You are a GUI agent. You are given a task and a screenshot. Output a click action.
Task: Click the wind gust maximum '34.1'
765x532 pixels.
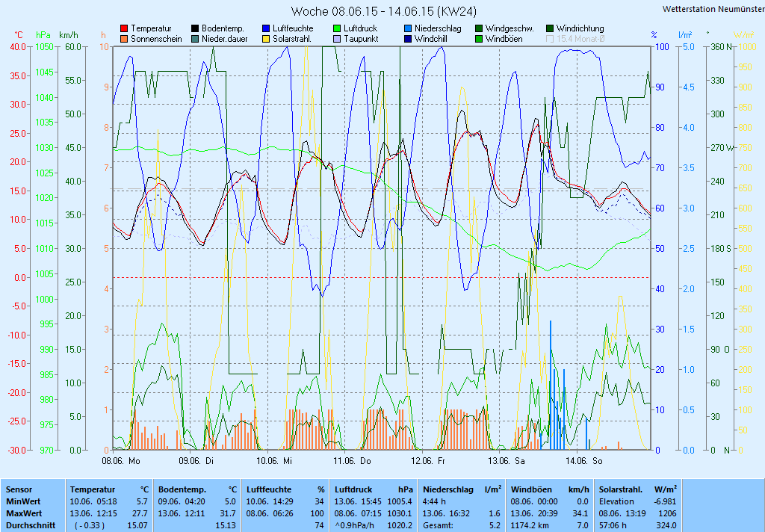[580, 513]
